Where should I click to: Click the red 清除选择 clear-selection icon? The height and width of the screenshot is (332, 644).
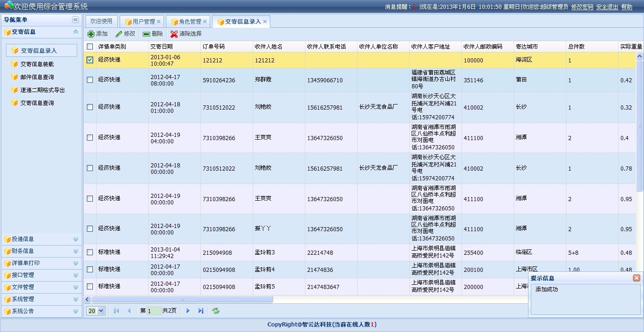click(174, 34)
